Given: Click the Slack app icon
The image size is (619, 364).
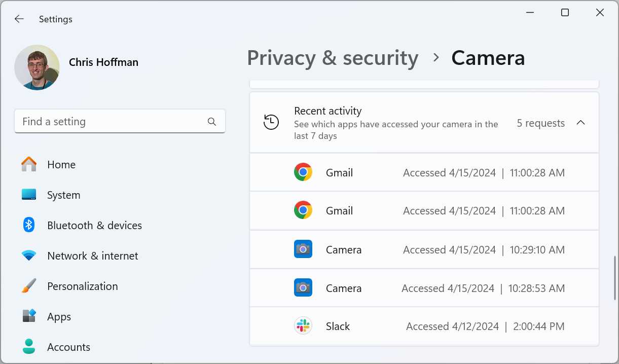Looking at the screenshot, I should pos(303,325).
